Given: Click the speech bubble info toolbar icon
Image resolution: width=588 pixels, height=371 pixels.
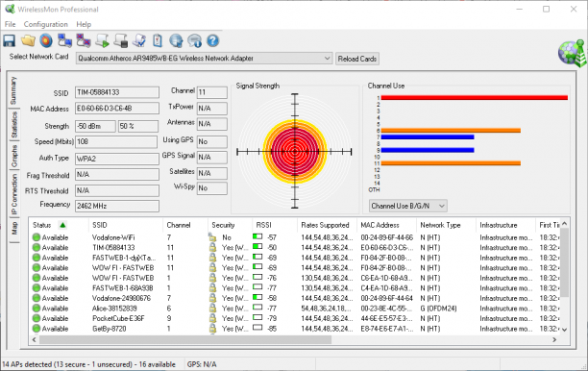Looking at the screenshot, I should (194, 40).
